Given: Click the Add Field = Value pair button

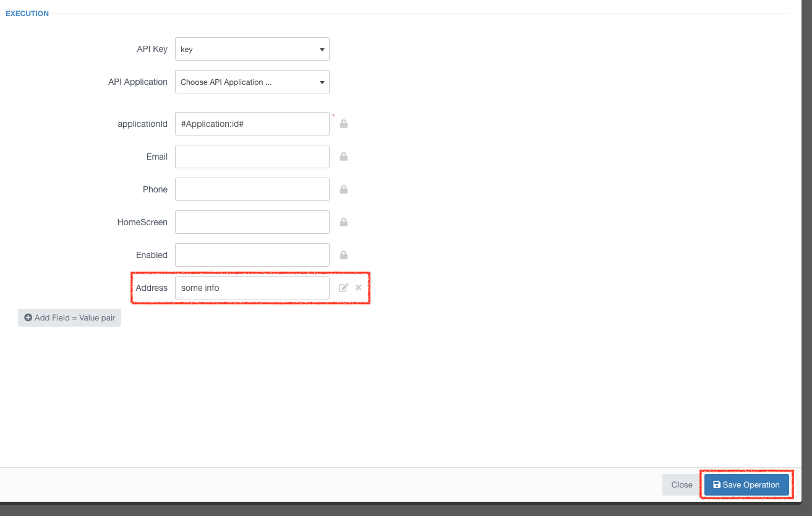Looking at the screenshot, I should point(69,317).
